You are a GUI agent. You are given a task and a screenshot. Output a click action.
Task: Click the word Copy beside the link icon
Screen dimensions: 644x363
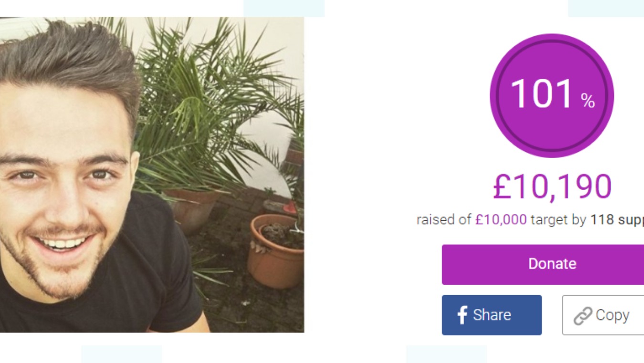612,315
